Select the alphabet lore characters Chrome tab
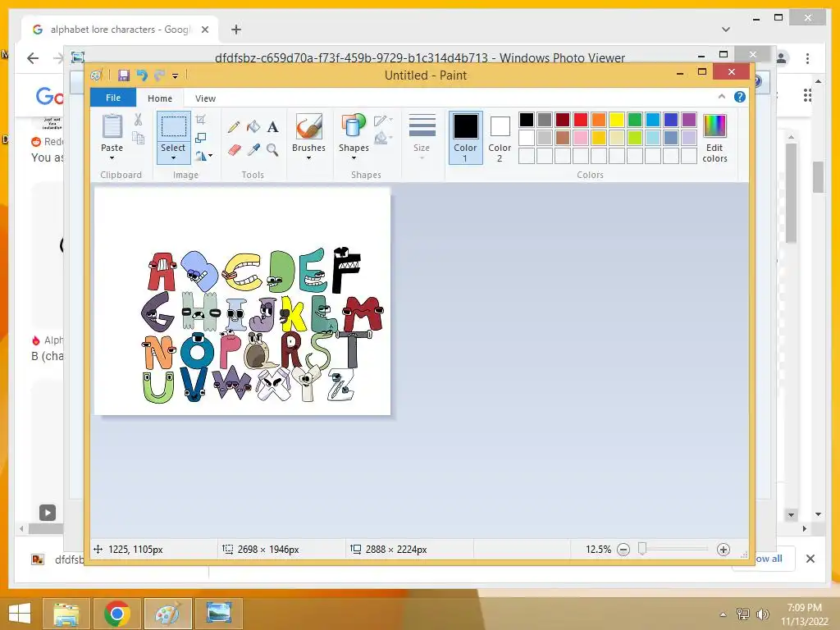Viewport: 840px width, 630px height. pos(120,30)
